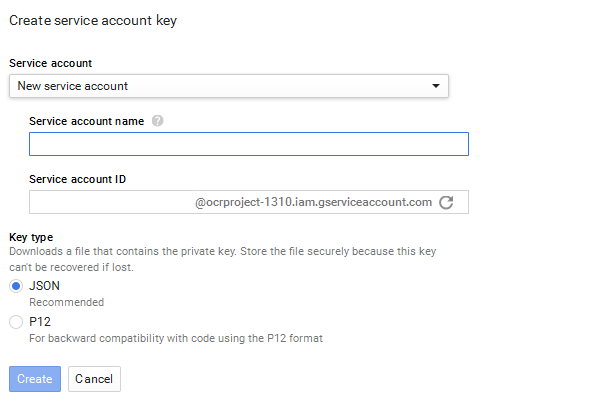
Task: Click the 'Recommended' note under JSON
Action: 66,302
